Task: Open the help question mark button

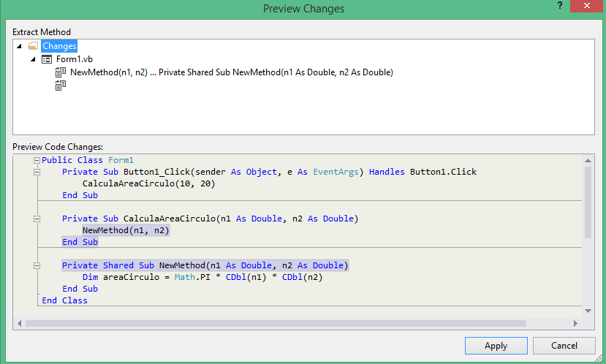Action: (560, 5)
